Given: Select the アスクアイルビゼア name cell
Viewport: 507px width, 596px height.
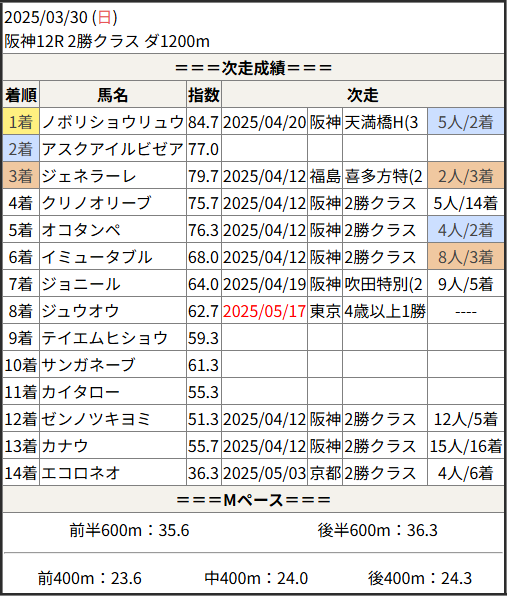Looking at the screenshot, I should [x=113, y=149].
